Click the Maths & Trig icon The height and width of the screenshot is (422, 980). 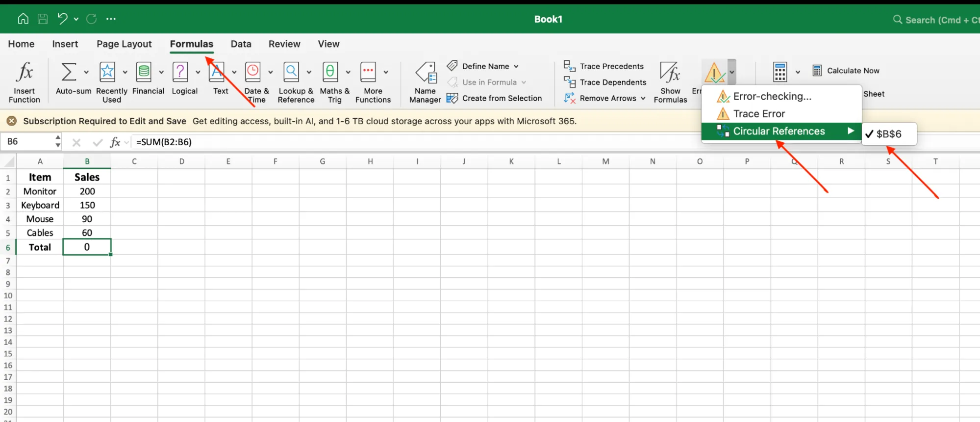(x=330, y=72)
